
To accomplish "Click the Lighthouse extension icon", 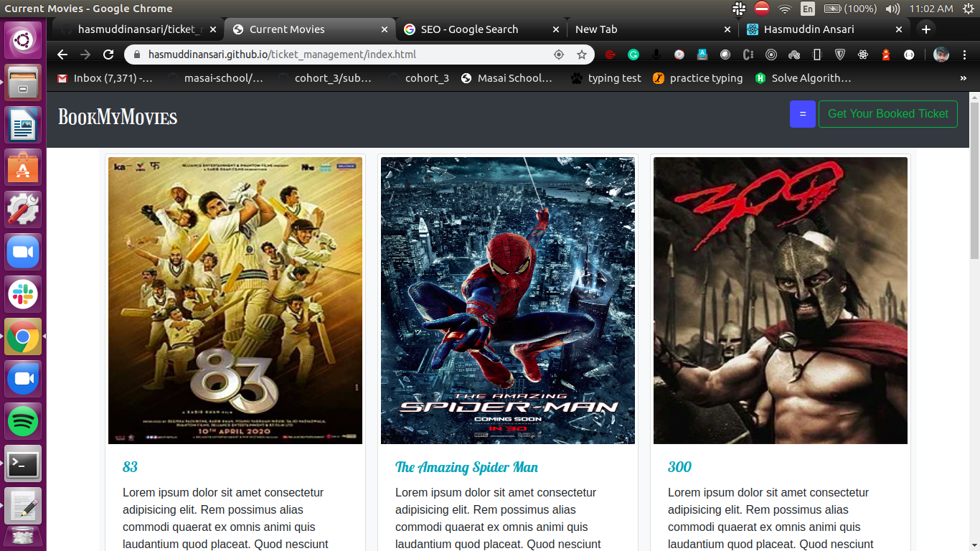I will click(886, 55).
